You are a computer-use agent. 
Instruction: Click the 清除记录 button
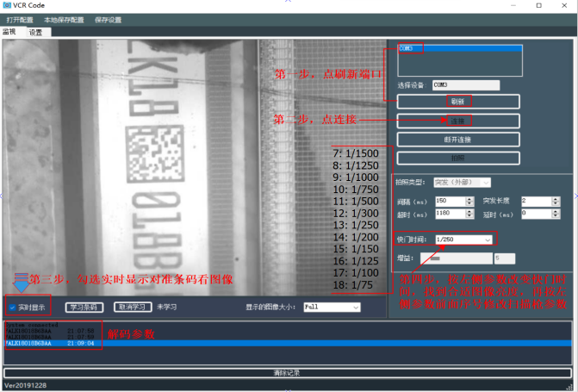[x=288, y=373]
